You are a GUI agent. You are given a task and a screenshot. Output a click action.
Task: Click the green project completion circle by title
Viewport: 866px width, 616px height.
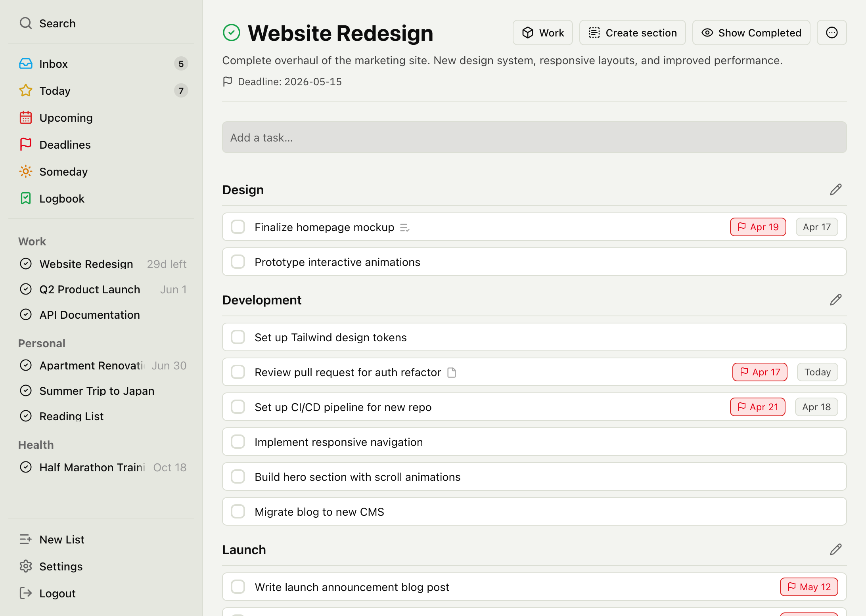point(232,33)
